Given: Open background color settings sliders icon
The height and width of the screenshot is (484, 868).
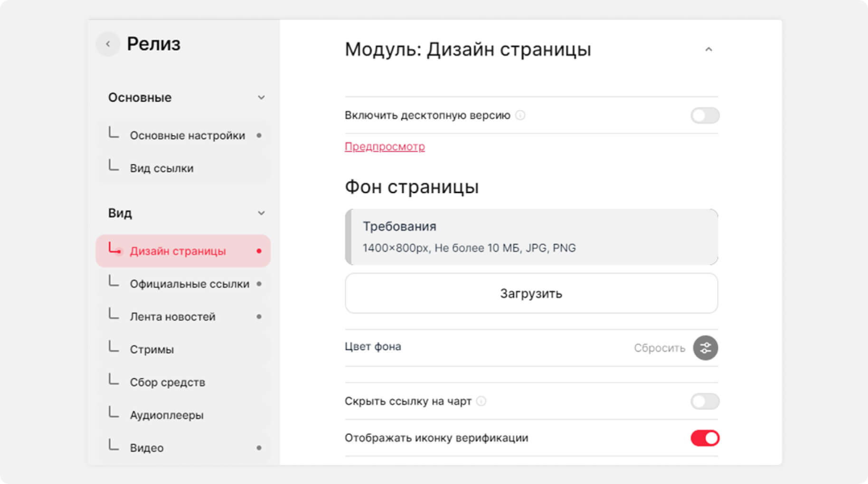Looking at the screenshot, I should click(705, 348).
